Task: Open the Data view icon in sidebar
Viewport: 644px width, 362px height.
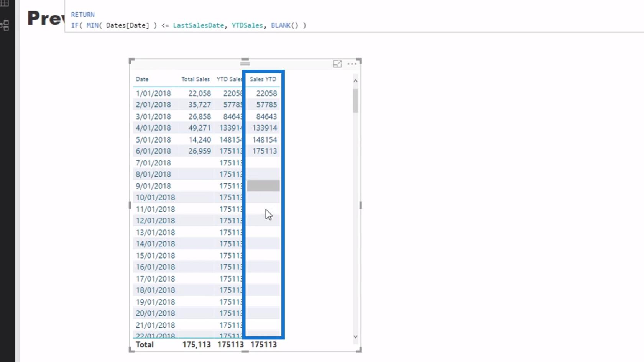Action: [5, 3]
